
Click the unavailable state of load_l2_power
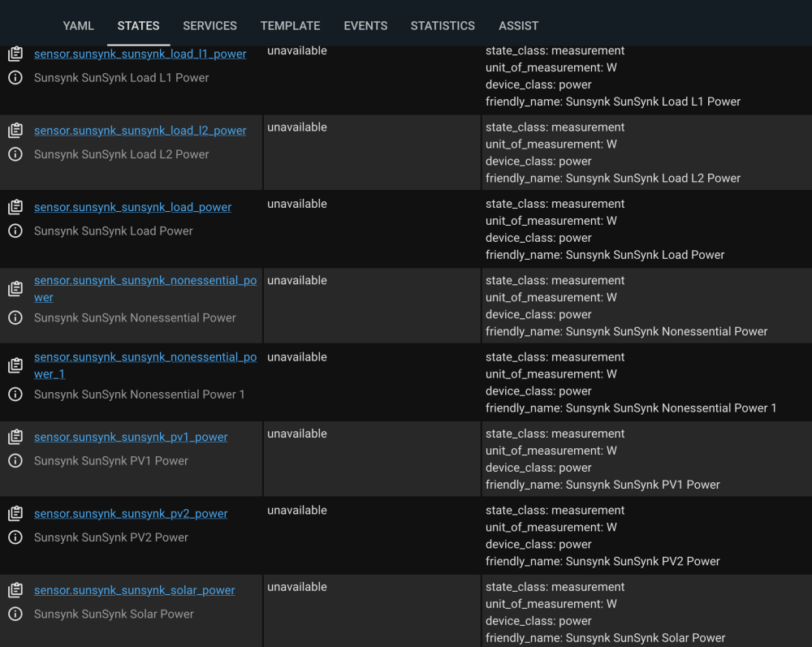(297, 127)
